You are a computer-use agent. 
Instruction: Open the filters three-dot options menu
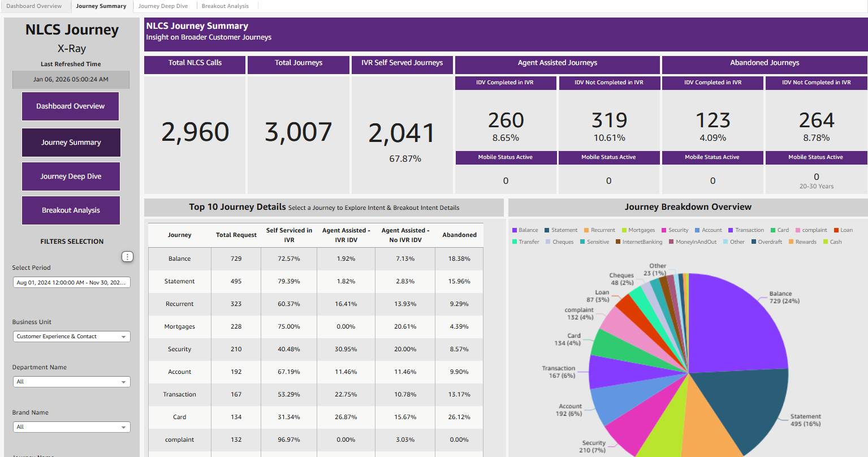coord(127,257)
